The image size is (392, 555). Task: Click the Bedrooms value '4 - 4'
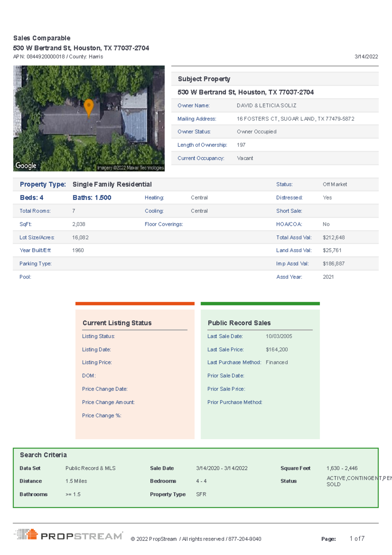201,481
